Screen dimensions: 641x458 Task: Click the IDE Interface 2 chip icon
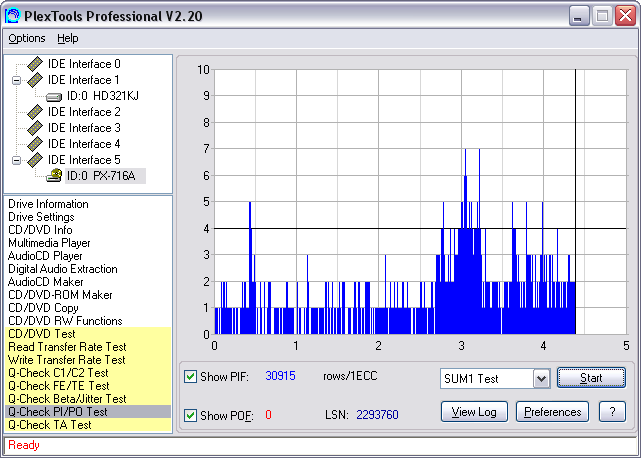pyautogui.click(x=35, y=112)
